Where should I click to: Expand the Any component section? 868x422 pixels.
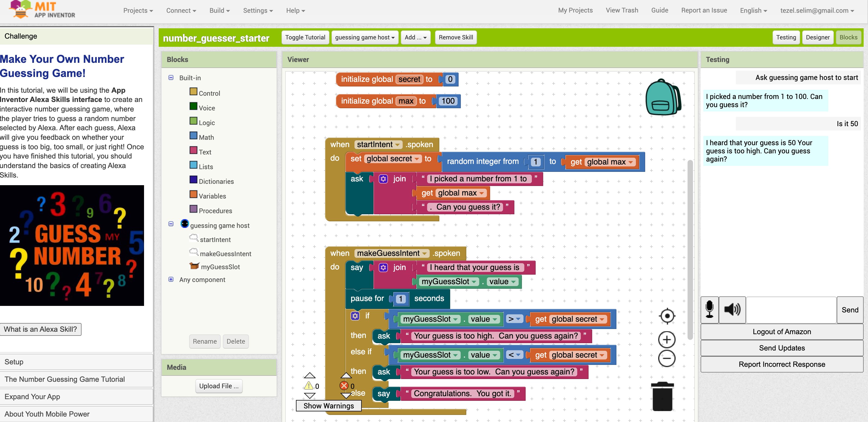pyautogui.click(x=171, y=280)
